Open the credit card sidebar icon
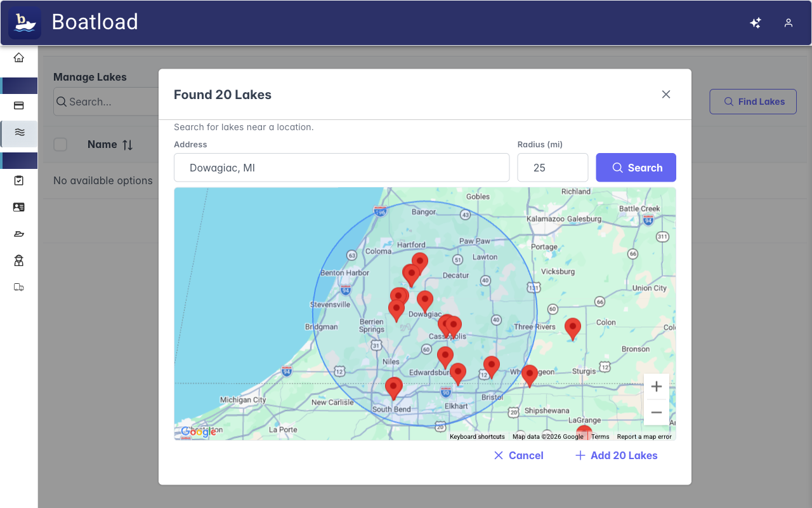This screenshot has height=508, width=812. (x=19, y=105)
